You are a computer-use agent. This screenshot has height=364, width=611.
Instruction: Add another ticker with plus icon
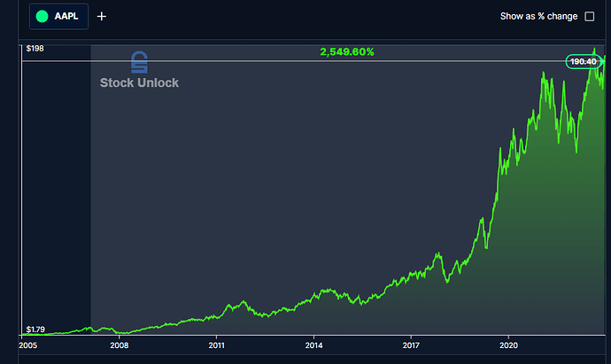click(x=101, y=16)
